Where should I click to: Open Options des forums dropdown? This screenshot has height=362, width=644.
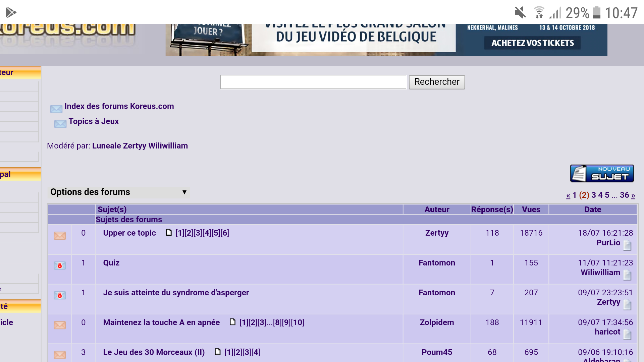click(118, 192)
